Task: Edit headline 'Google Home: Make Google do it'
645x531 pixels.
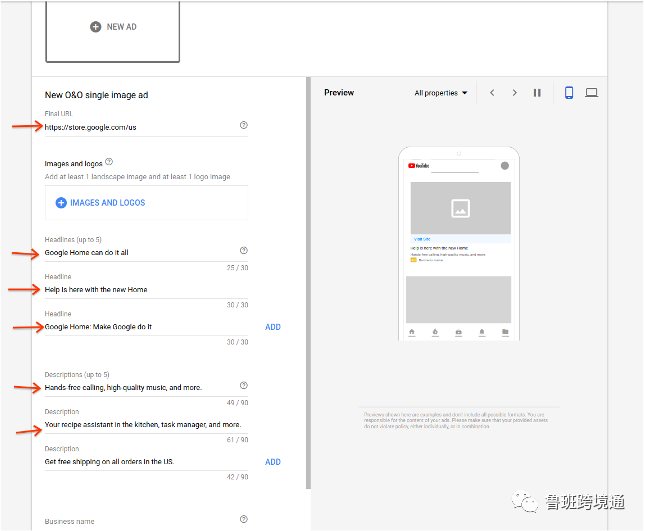Action: [146, 327]
